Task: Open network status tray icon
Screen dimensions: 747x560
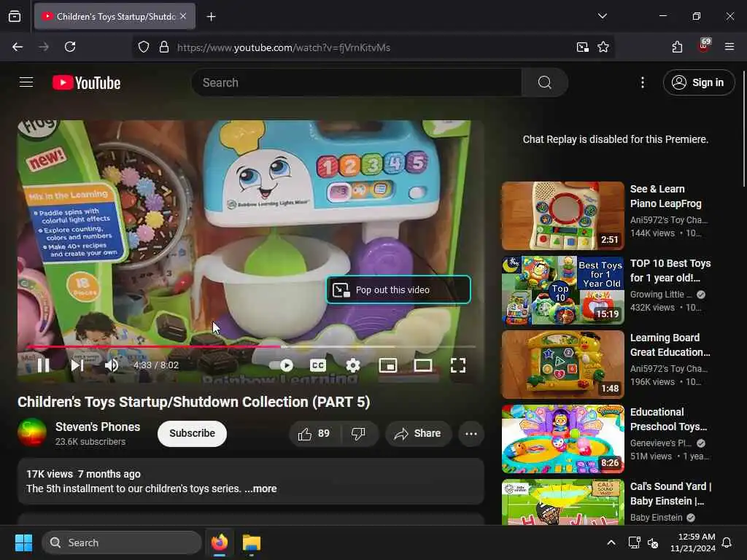Action: pos(634,542)
